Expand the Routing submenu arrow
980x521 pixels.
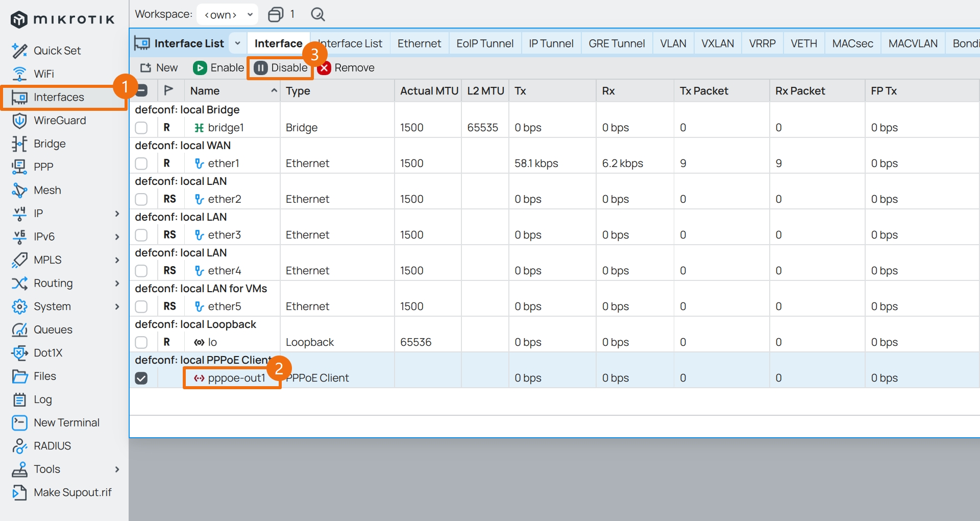coord(117,283)
